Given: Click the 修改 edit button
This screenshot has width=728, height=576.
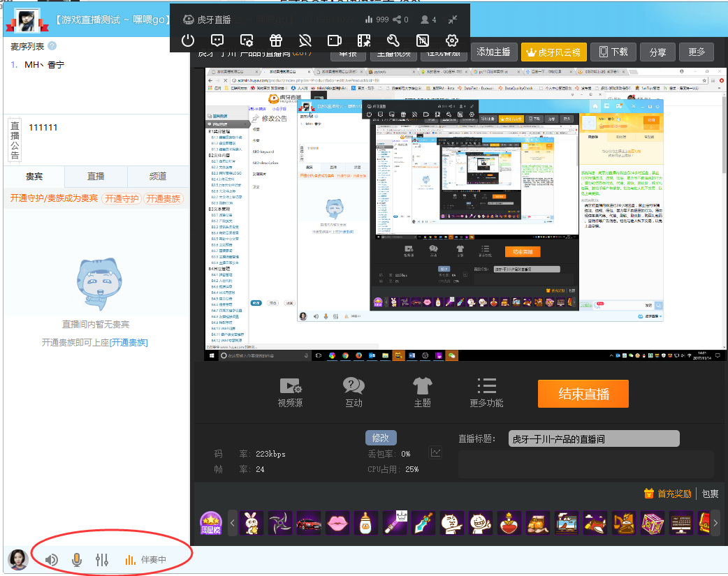Looking at the screenshot, I should coord(381,438).
